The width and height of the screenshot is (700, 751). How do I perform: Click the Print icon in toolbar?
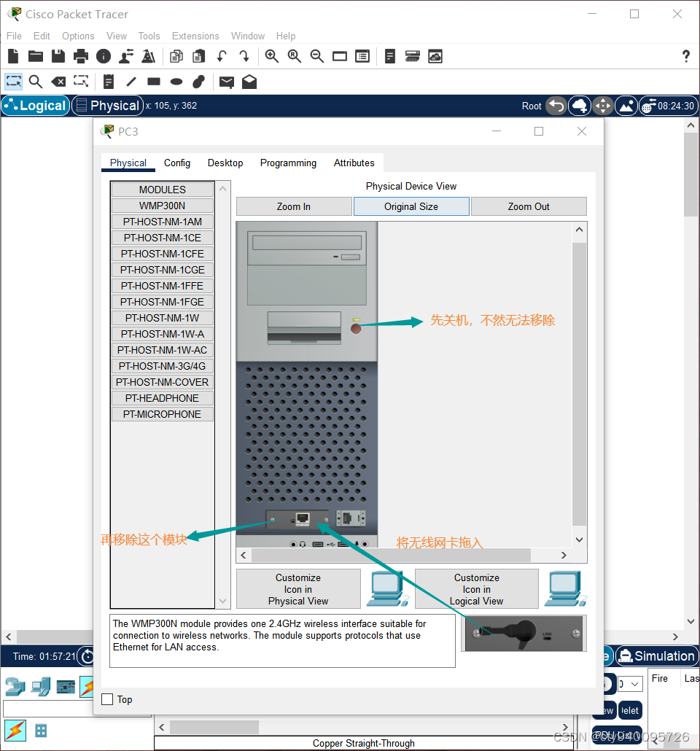click(80, 57)
